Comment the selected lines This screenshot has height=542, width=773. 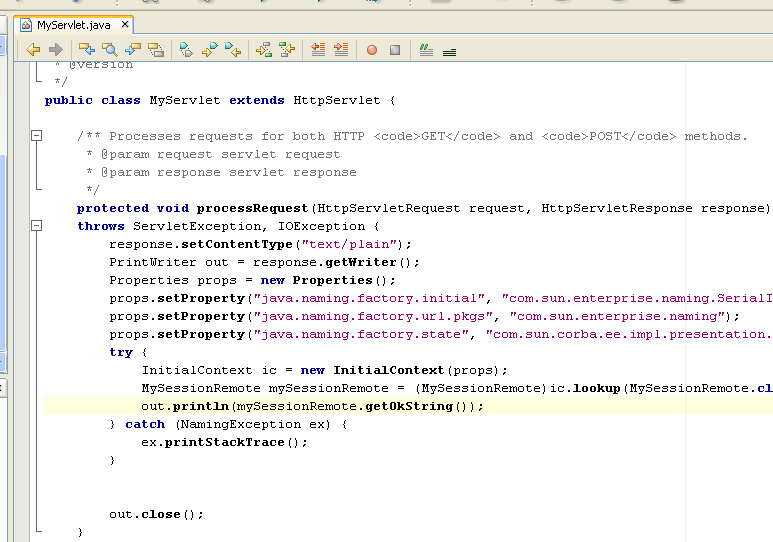point(426,49)
